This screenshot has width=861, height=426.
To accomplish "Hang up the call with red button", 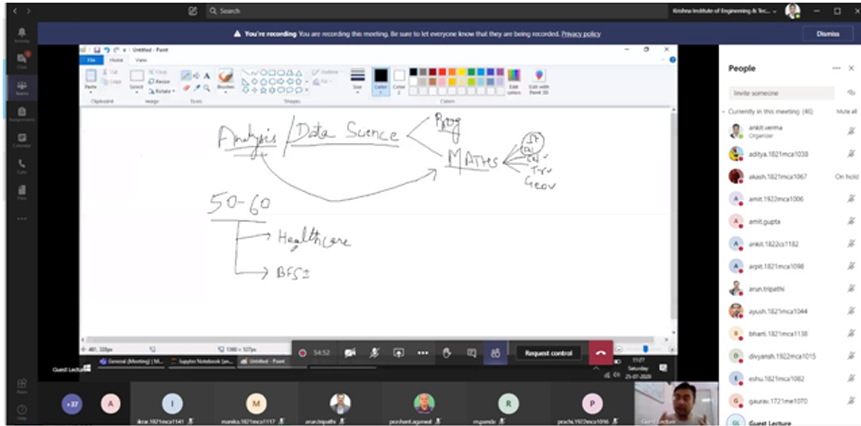I will coord(600,353).
